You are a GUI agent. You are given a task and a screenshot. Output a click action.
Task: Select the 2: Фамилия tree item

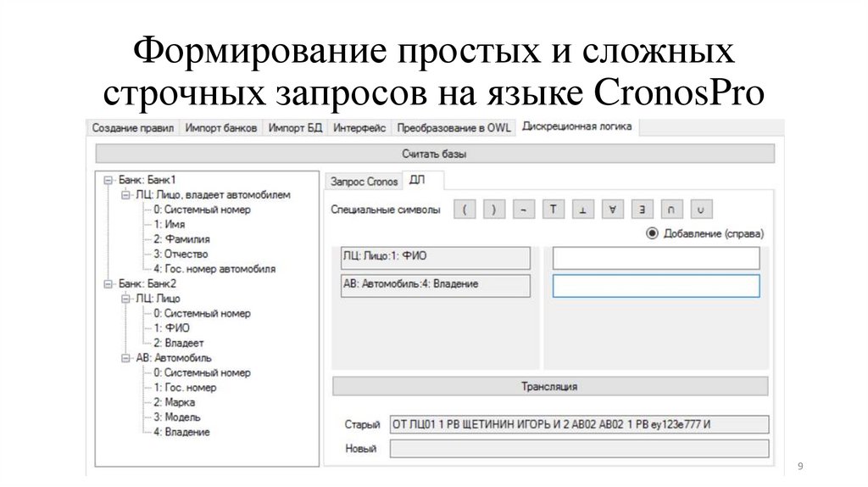pyautogui.click(x=181, y=239)
